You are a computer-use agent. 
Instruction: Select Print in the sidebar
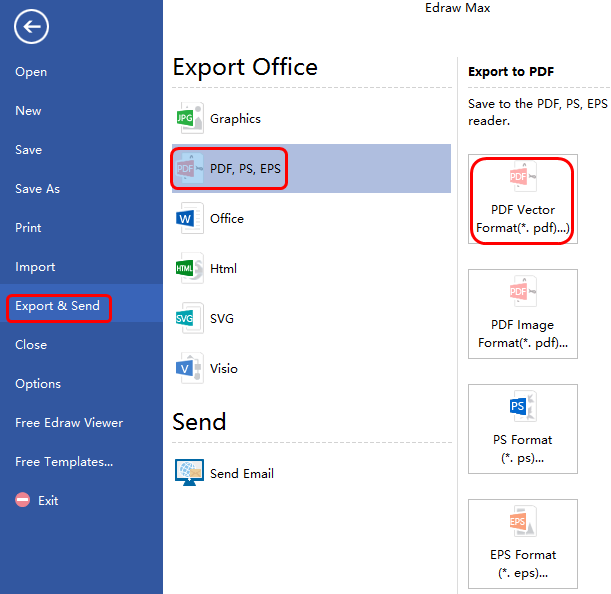[28, 228]
